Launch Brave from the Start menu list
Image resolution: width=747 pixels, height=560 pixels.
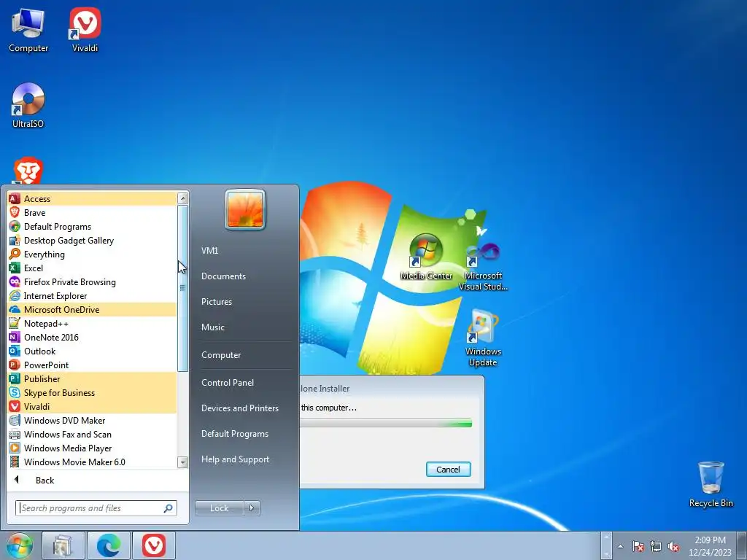[91, 212]
